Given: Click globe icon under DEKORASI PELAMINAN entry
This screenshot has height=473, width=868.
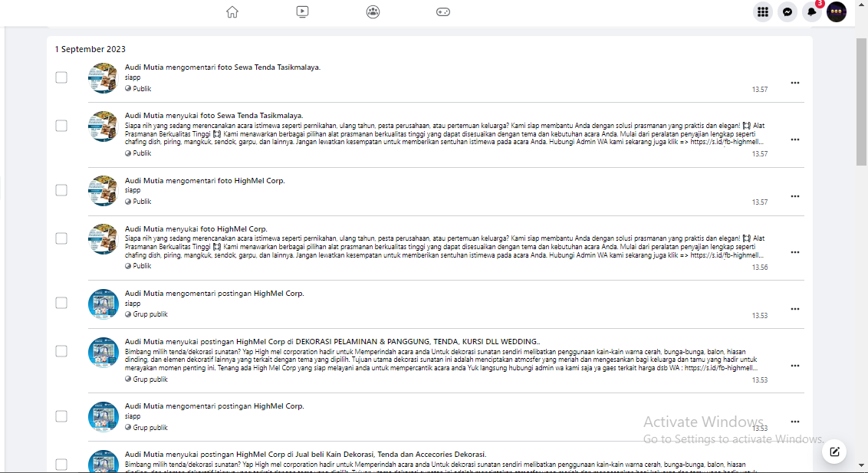Looking at the screenshot, I should click(x=128, y=379).
